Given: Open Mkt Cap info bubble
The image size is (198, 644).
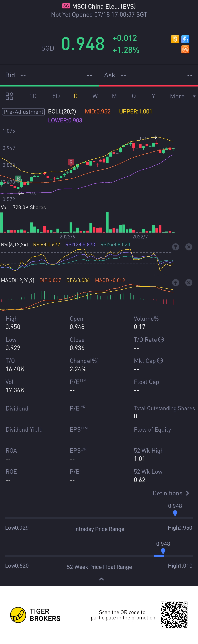Looking at the screenshot, I should click(x=160, y=360).
